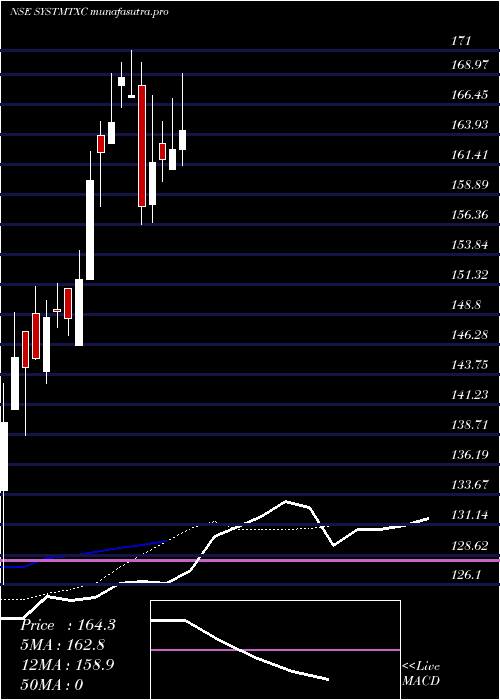Click the pink signal line in MACD box
This screenshot has height=700, width=500.
click(x=275, y=650)
